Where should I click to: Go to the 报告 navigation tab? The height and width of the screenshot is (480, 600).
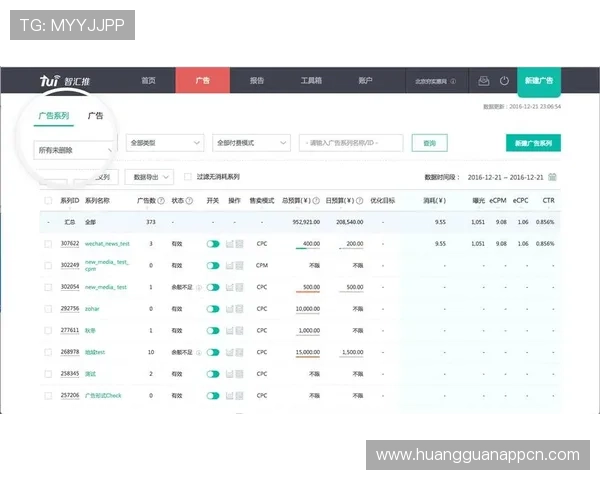point(257,80)
